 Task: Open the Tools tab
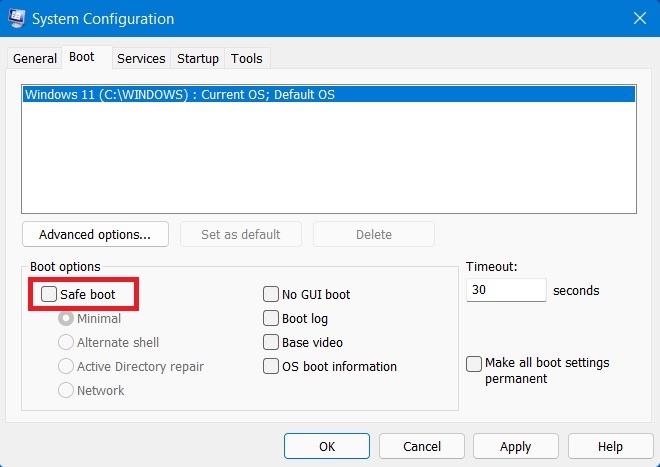point(247,59)
